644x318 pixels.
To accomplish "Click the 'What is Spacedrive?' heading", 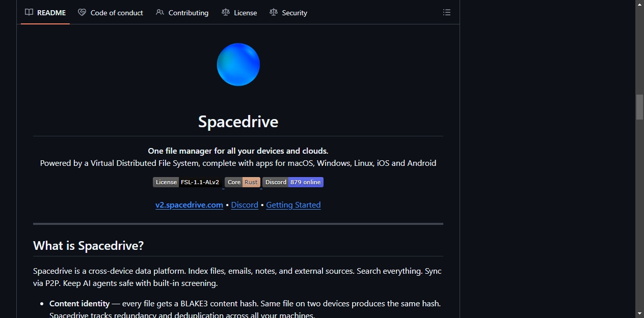I will coord(89,246).
